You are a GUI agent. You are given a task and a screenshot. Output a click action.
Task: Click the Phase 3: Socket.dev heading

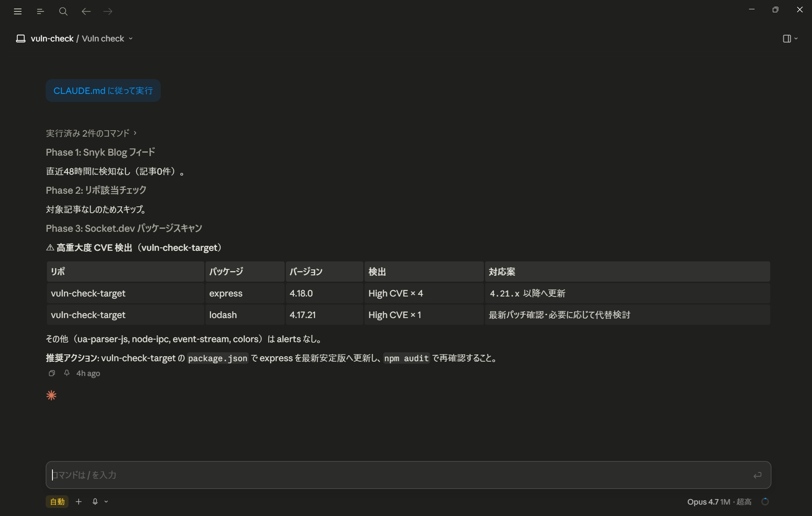(124, 228)
